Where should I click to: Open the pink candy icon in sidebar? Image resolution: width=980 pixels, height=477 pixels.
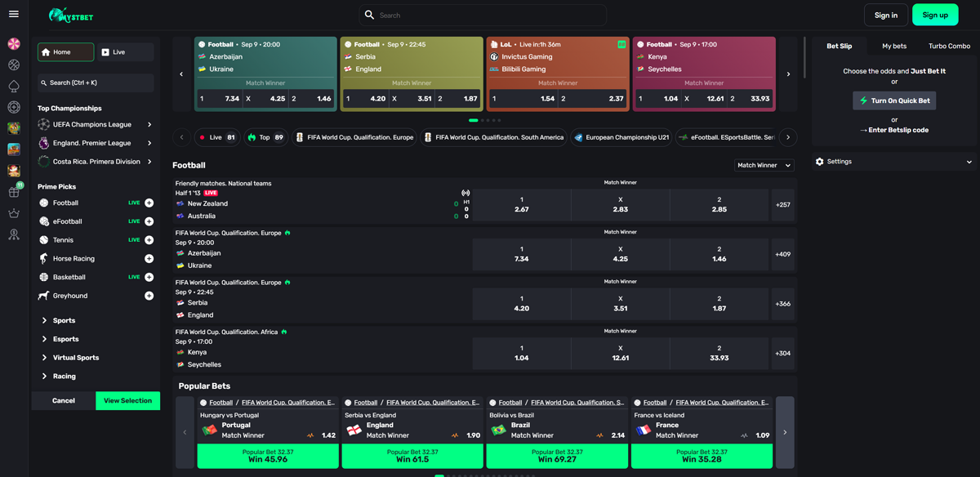[14, 43]
